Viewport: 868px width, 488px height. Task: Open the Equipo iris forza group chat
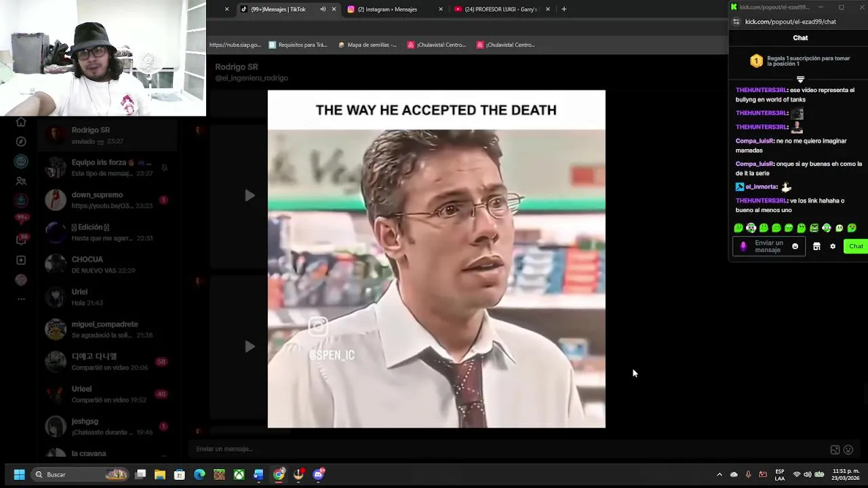pyautogui.click(x=108, y=167)
